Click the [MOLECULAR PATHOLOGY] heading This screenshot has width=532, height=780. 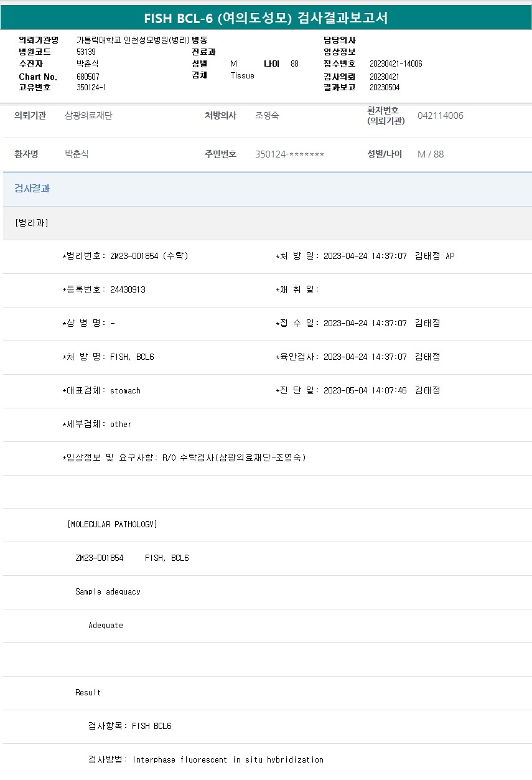[112, 524]
